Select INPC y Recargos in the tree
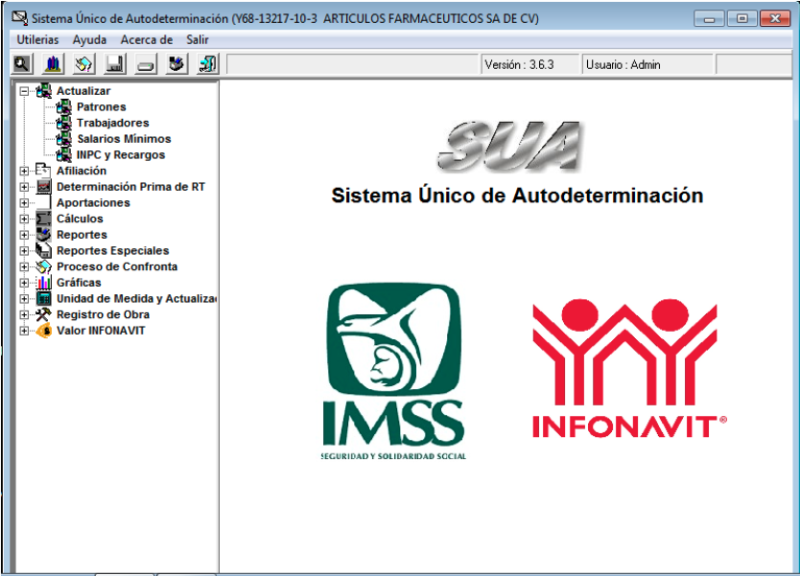This screenshot has height=576, width=800. point(121,155)
